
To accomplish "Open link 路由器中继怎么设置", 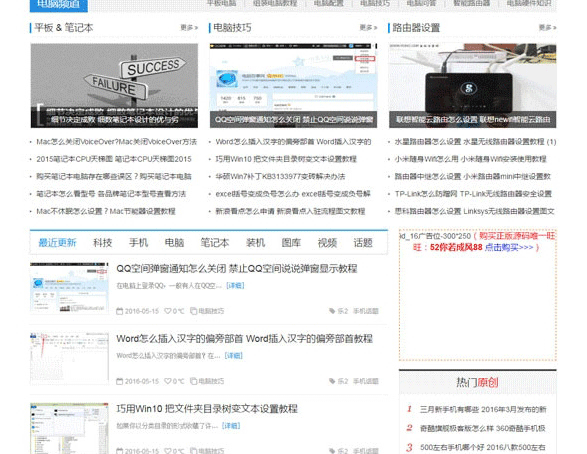I will coord(473,176).
